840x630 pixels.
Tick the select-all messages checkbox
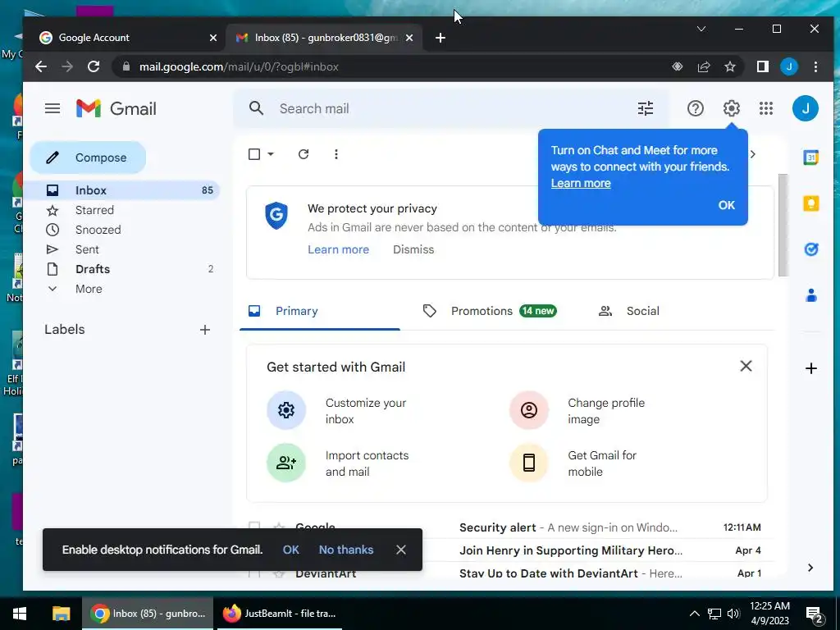point(254,154)
